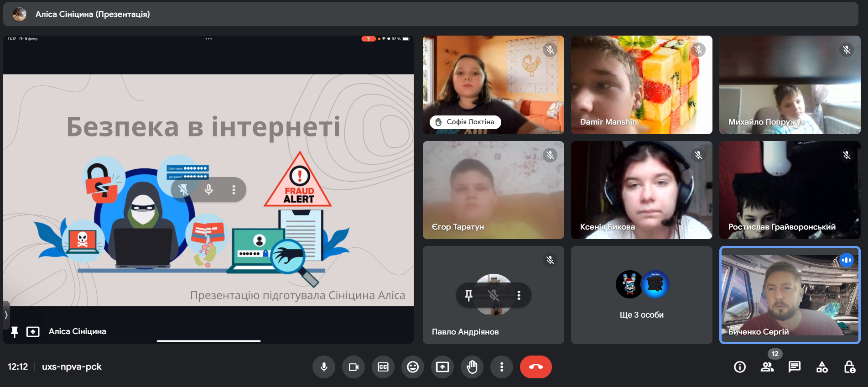Leave the call with the red button

click(536, 367)
